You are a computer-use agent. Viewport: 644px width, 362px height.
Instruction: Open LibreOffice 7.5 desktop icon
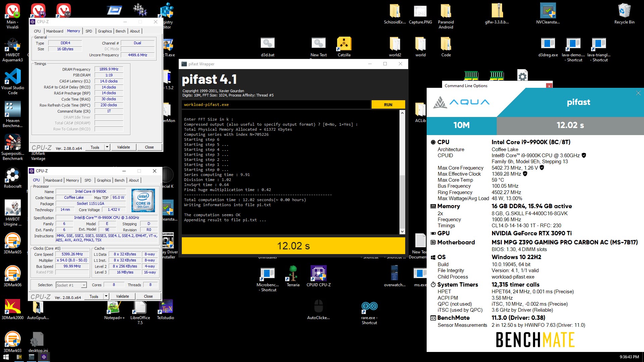[140, 312]
